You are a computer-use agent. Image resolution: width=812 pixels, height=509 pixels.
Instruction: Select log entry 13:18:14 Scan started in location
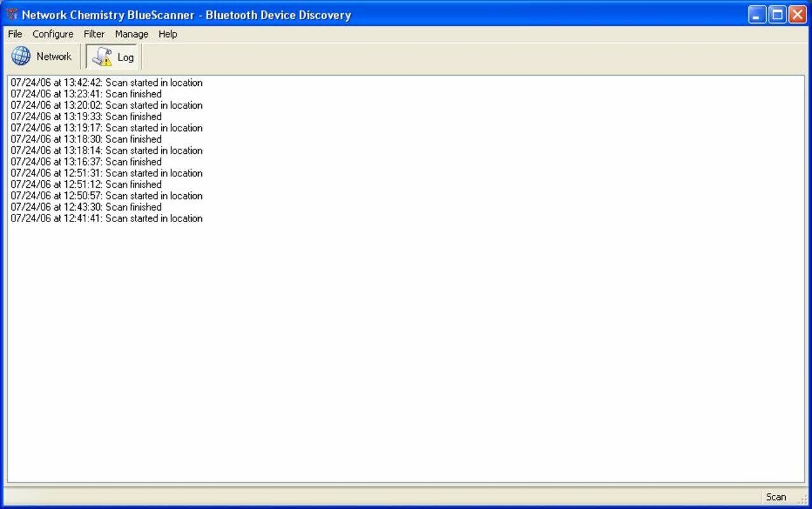click(106, 151)
